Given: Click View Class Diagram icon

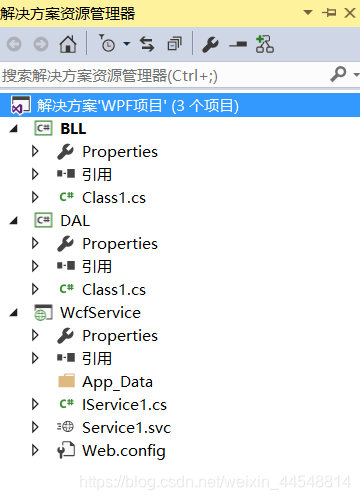Looking at the screenshot, I should pyautogui.click(x=265, y=44).
